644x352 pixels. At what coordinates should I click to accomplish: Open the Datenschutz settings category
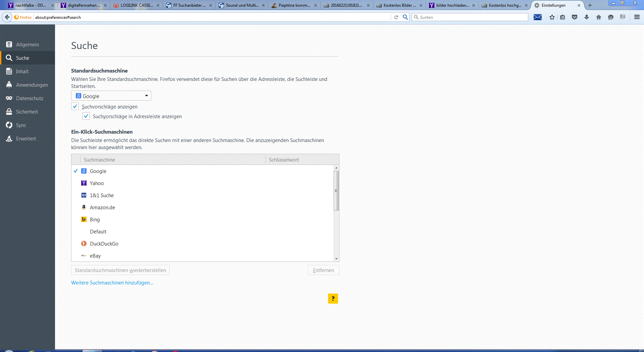click(x=28, y=98)
